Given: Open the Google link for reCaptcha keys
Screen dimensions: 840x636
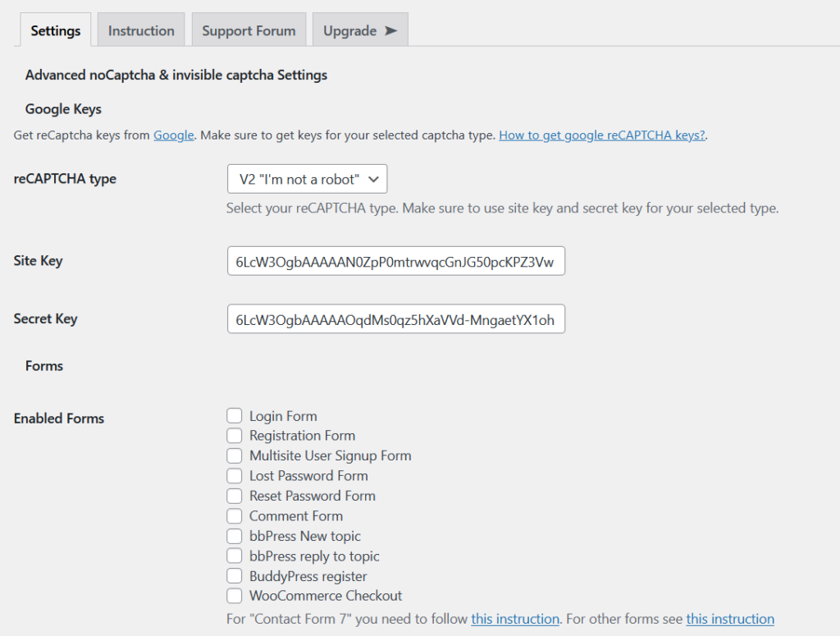Looking at the screenshot, I should point(174,135).
